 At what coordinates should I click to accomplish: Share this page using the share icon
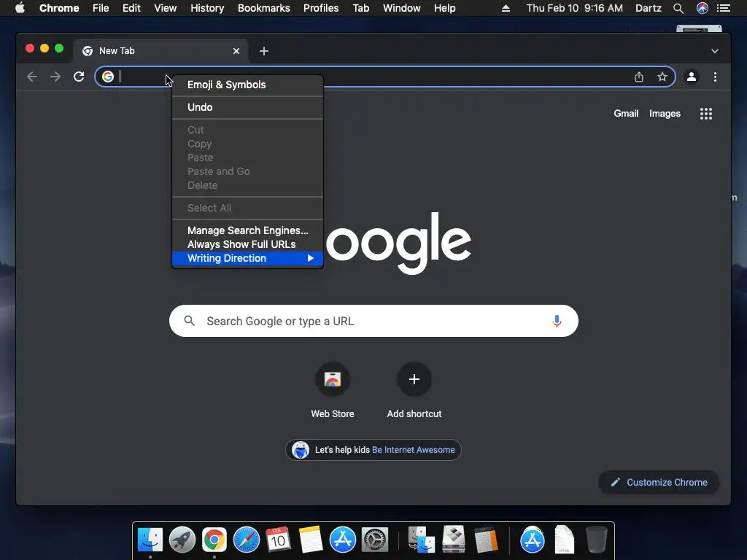tap(639, 77)
